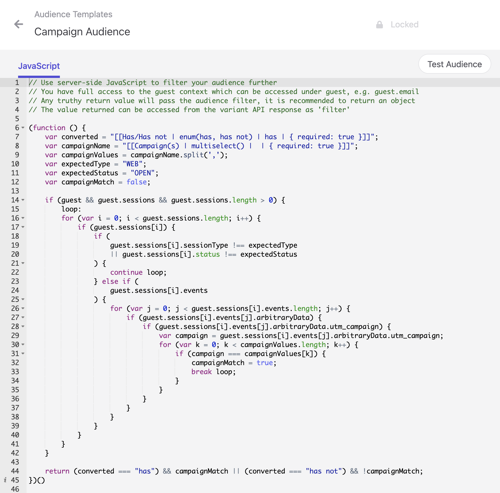500x493 pixels.
Task: Open the Audience Templates breadcrumb link
Action: click(73, 14)
